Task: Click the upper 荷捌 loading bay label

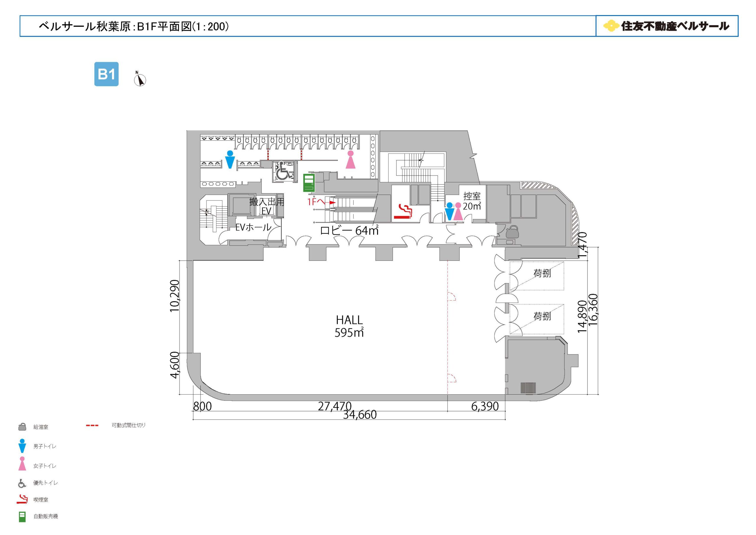Action: (x=542, y=273)
